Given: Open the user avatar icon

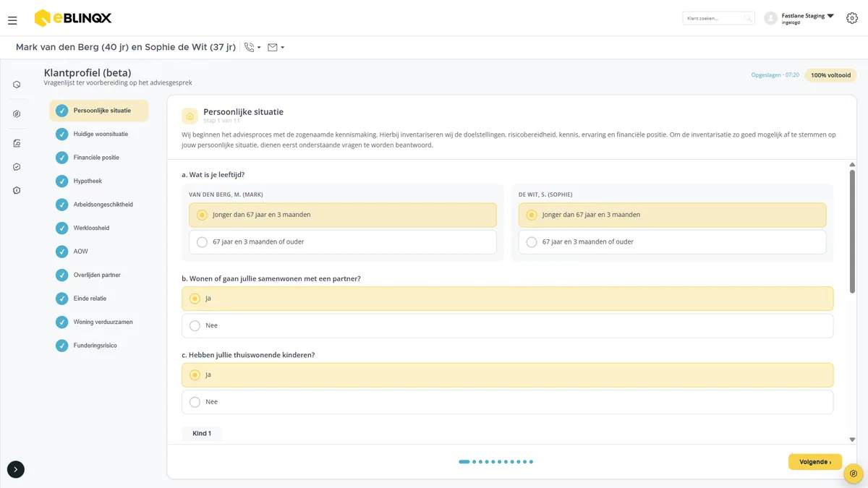Looking at the screenshot, I should (770, 18).
